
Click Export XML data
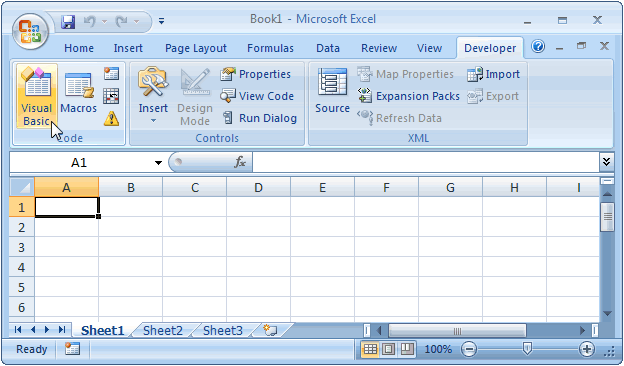click(x=493, y=96)
